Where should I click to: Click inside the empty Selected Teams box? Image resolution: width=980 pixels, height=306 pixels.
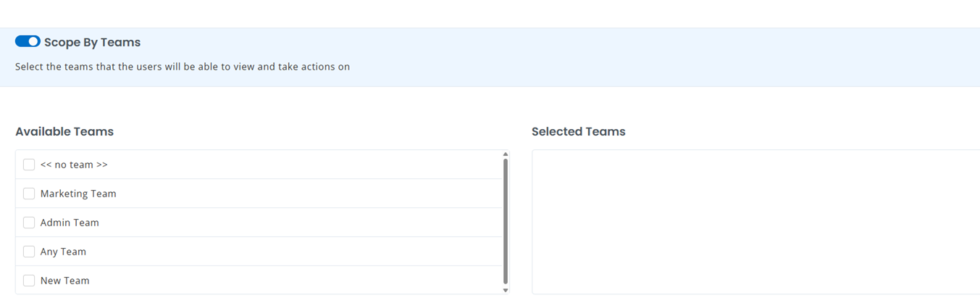tap(753, 221)
